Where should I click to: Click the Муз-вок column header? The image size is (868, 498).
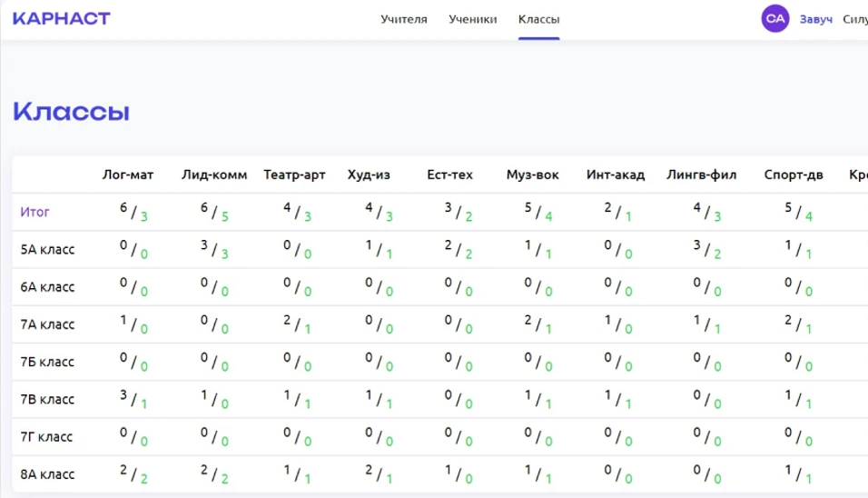[x=533, y=175]
